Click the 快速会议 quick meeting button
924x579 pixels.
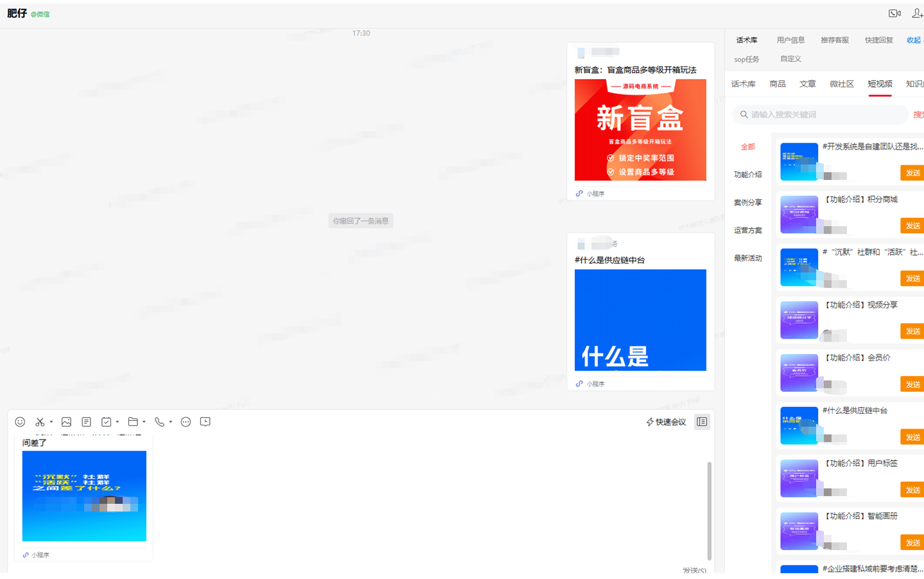(x=666, y=422)
